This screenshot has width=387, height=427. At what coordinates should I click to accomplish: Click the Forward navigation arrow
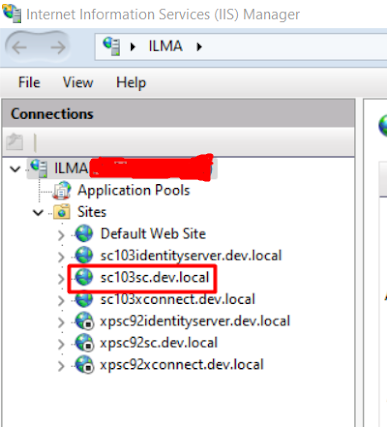[x=58, y=47]
